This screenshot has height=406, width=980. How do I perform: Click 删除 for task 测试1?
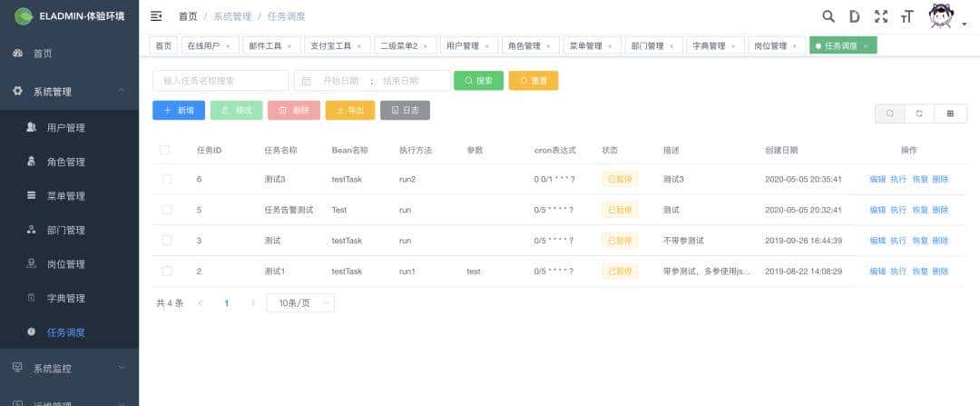[941, 271]
